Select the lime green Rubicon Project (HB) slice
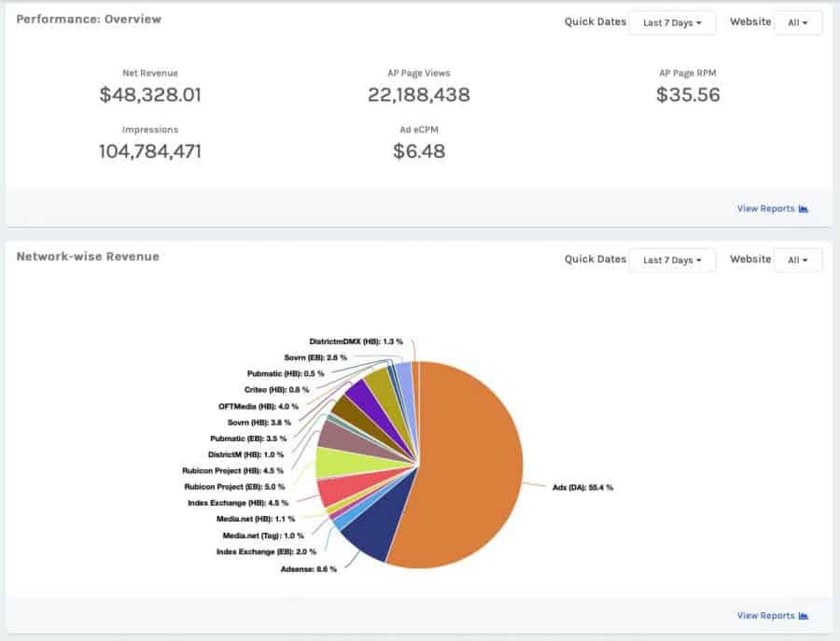Viewport: 840px width, 641px height. [x=338, y=463]
